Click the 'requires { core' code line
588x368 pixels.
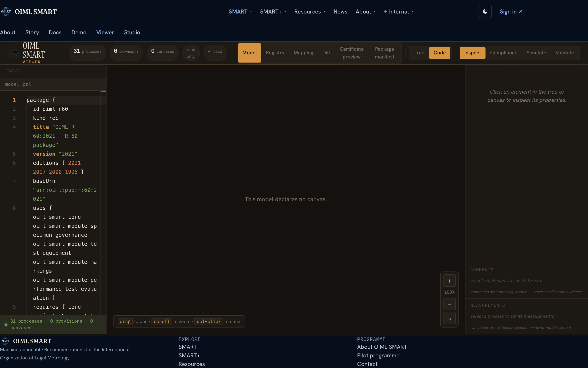(57, 307)
